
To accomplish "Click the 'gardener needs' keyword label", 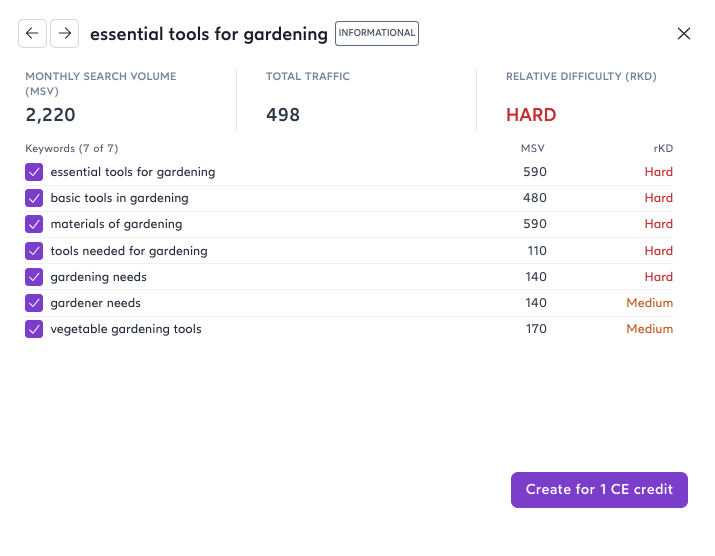I will pyautogui.click(x=96, y=303).
